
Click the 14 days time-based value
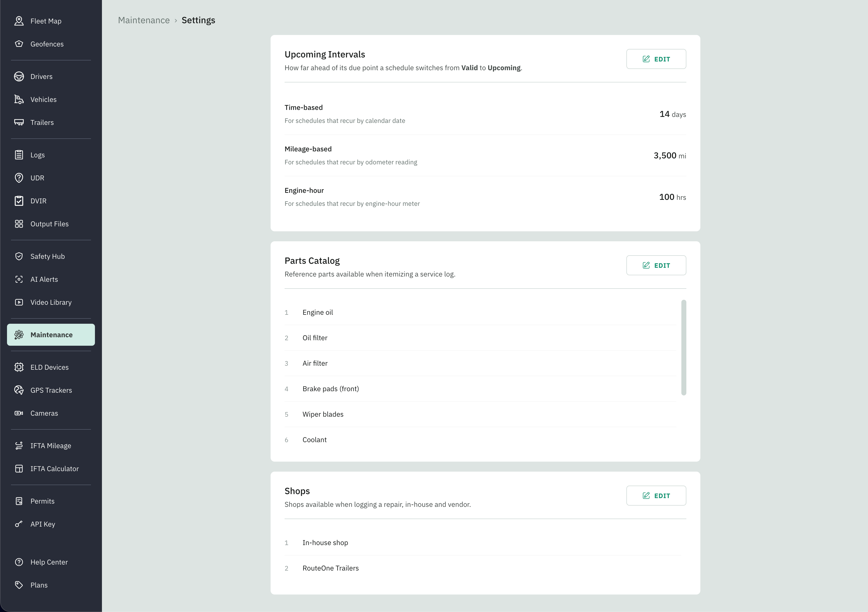673,114
